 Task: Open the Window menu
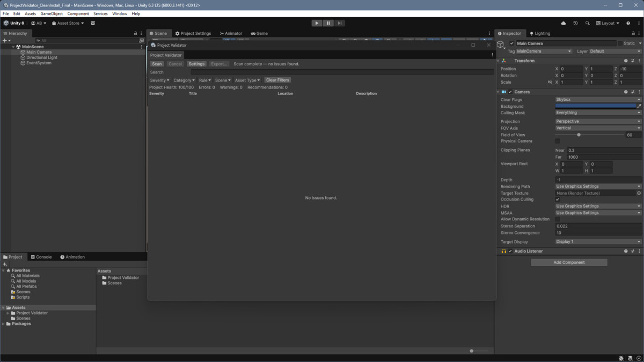(x=120, y=13)
